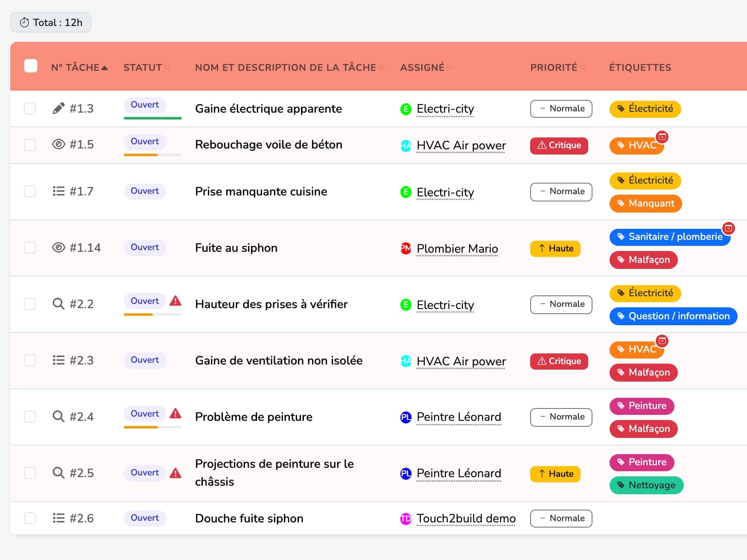Open the Critique priority on Rebouchage voile de béton
The width and height of the screenshot is (747, 560).
pos(559,146)
